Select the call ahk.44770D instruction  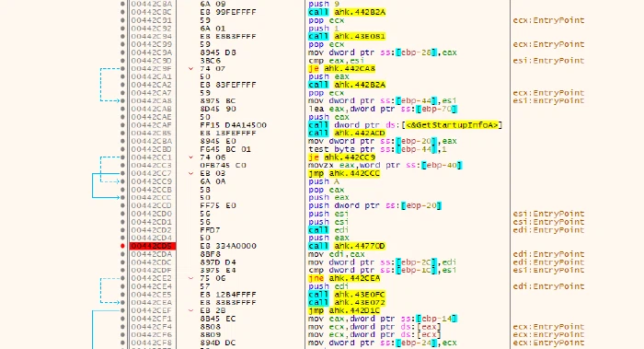coord(347,246)
